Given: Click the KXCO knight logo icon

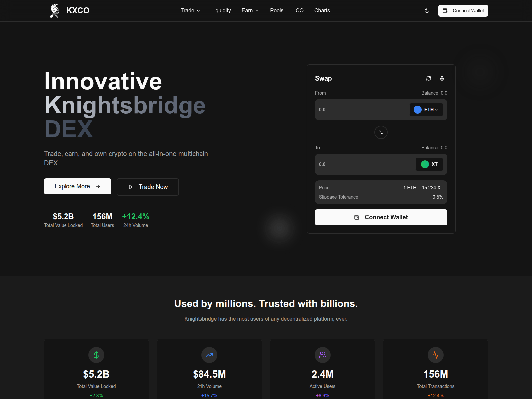Looking at the screenshot, I should pos(55,11).
